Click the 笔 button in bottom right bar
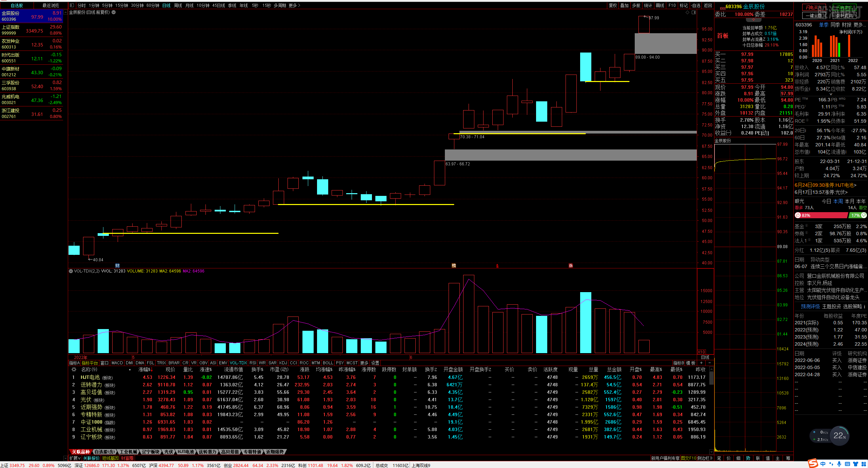 coord(719,458)
